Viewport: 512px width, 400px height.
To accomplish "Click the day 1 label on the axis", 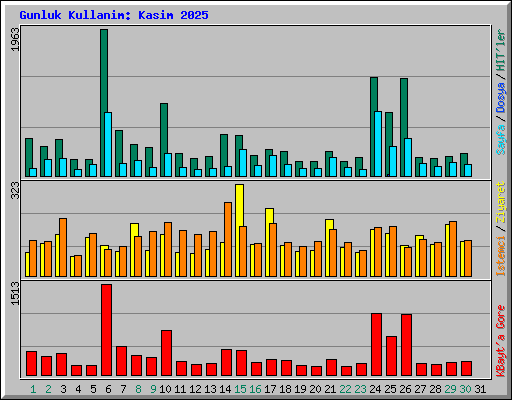I will tap(33, 389).
